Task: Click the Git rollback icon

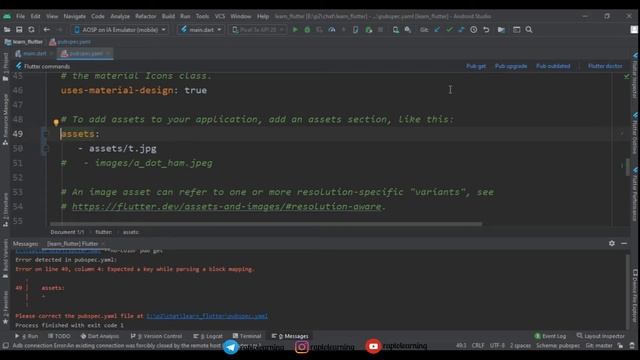Action: (x=486, y=30)
